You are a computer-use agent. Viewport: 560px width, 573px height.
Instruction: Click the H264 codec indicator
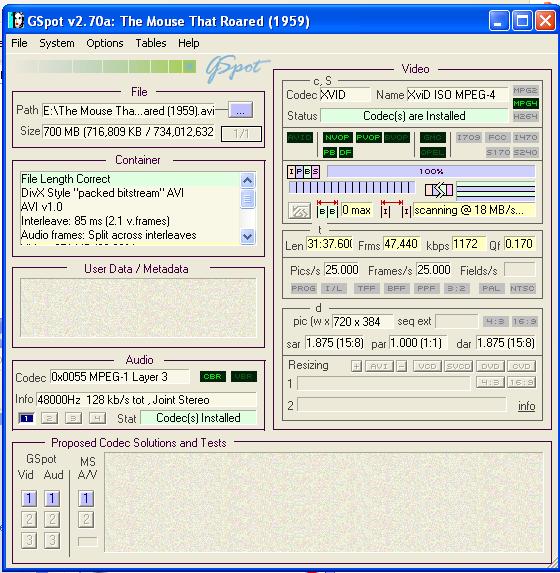click(x=525, y=117)
